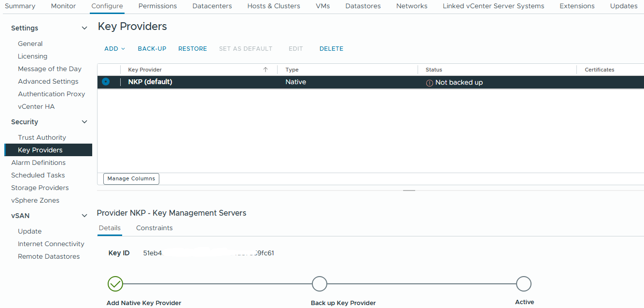Click the RESTORE button
This screenshot has height=308, width=644.
point(193,49)
